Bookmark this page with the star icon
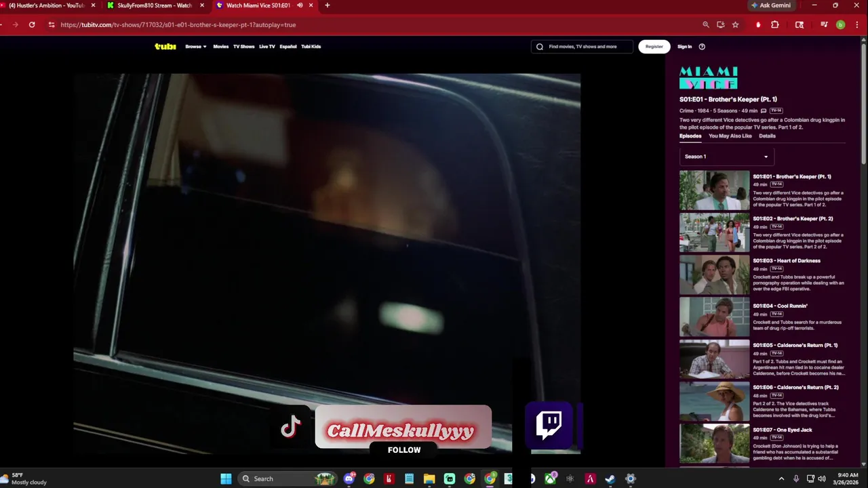The image size is (868, 488). (736, 24)
